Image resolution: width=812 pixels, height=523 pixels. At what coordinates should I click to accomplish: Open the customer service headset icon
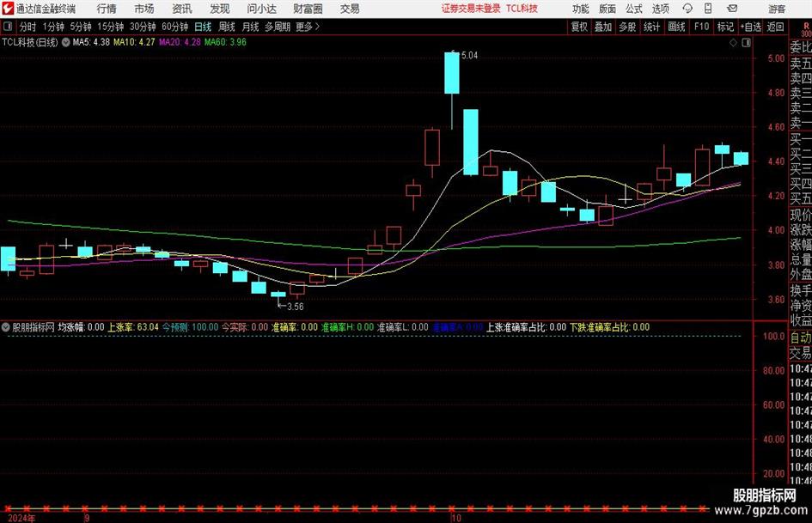point(687,9)
